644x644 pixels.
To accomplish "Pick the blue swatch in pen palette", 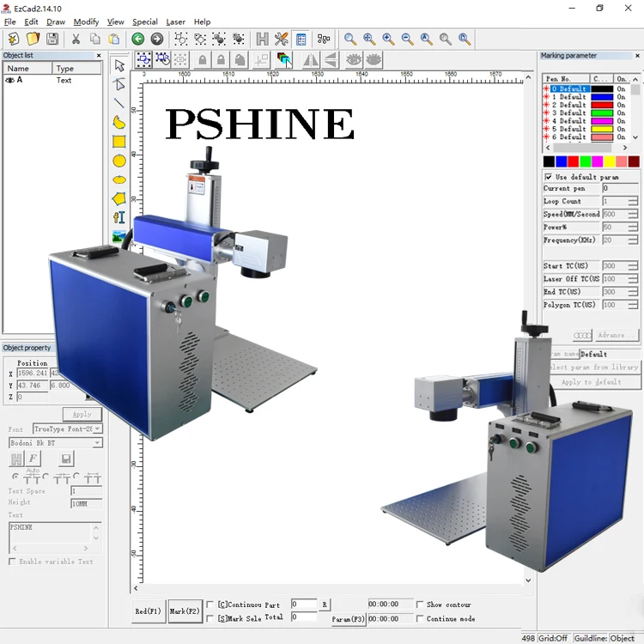I will (561, 161).
